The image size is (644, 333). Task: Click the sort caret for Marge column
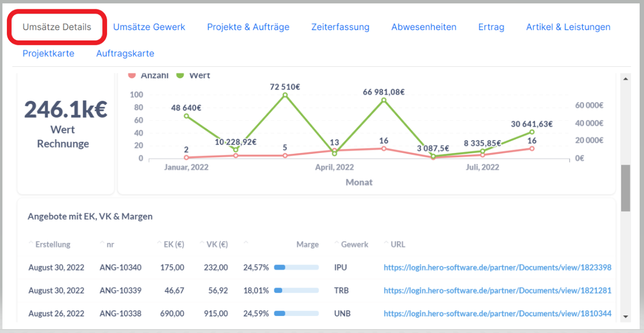246,243
